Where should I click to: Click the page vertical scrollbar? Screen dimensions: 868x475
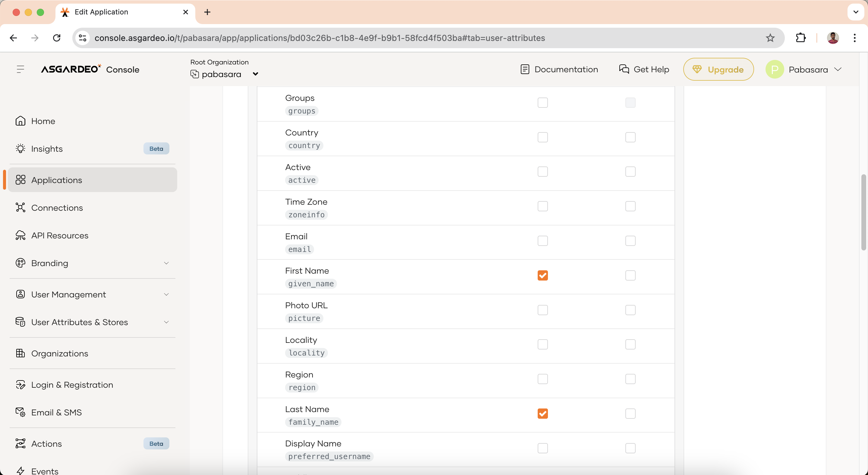864,212
